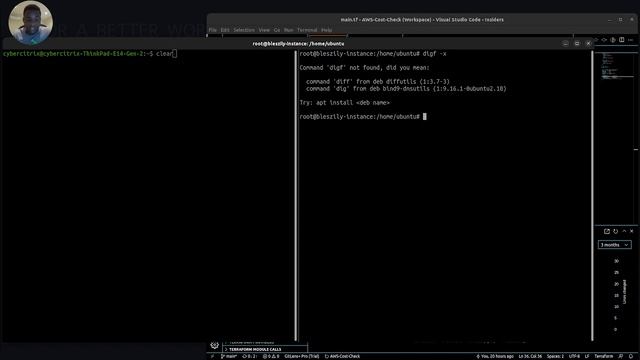Viewport: 640px width, 360px height.
Task: Refresh the file history panel
Action: tap(616, 231)
